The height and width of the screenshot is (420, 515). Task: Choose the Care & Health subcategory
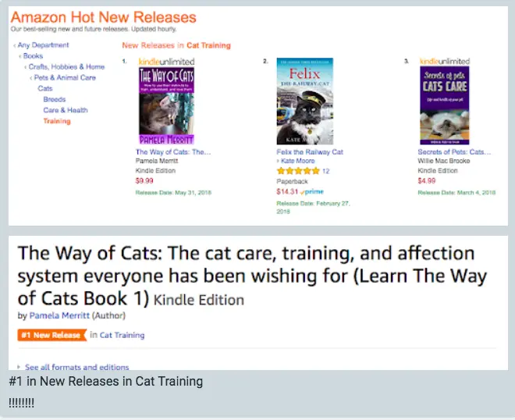point(66,111)
